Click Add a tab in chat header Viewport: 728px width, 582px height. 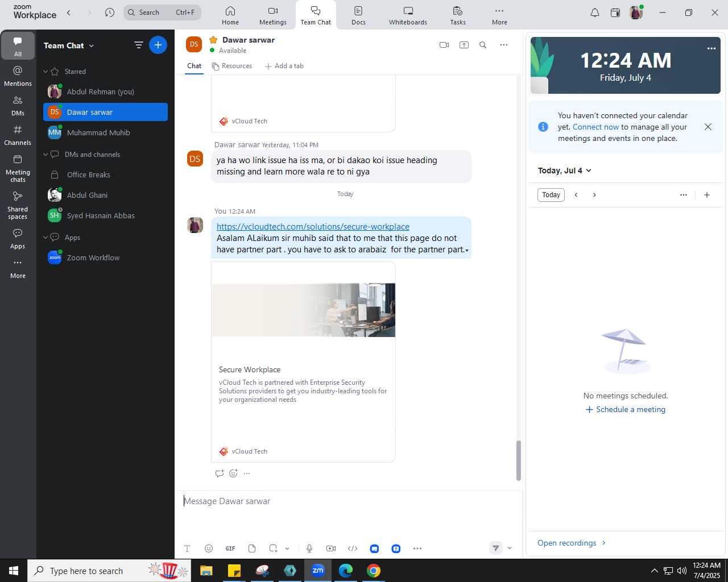coord(284,66)
